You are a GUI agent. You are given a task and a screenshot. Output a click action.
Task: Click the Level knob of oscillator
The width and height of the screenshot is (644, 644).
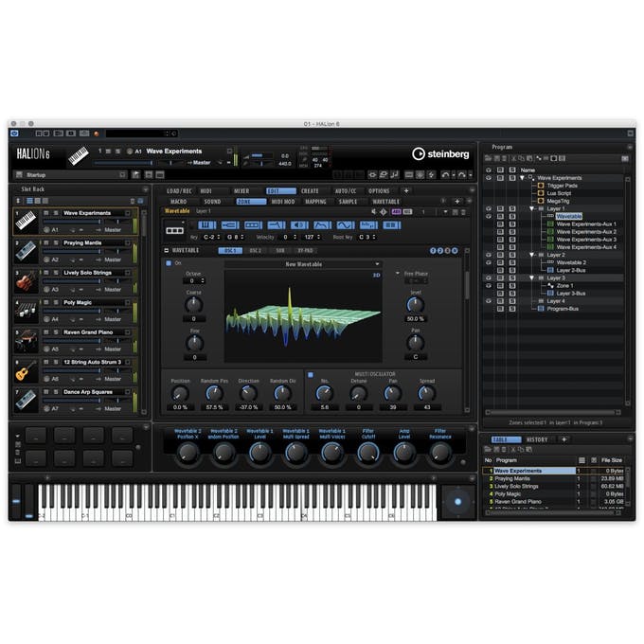click(415, 305)
